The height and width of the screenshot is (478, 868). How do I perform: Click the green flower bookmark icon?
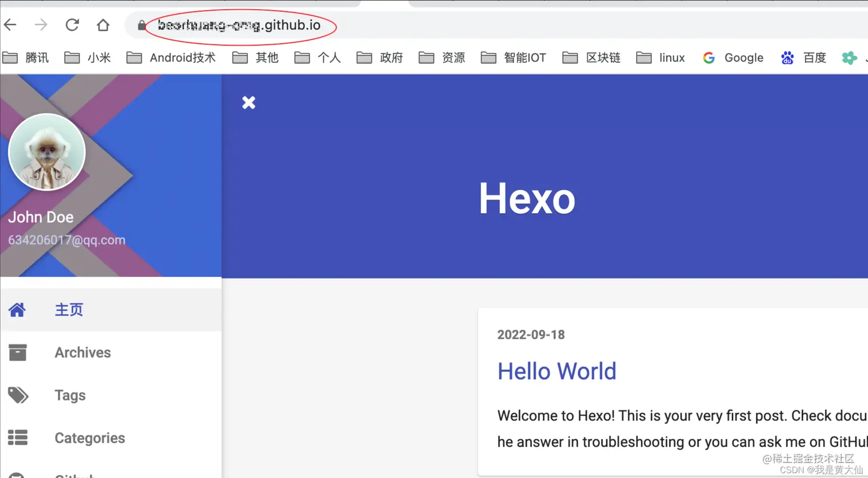[849, 57]
